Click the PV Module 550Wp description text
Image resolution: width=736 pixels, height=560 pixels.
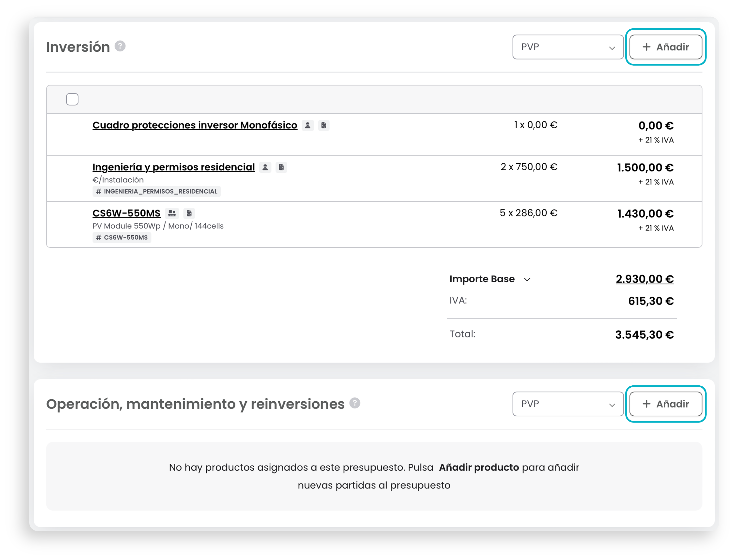158,226
